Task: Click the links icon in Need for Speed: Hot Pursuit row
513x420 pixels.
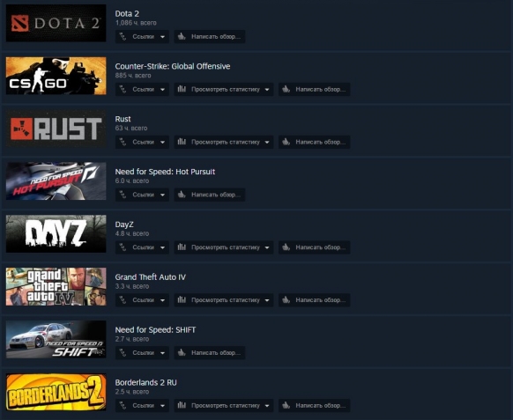Action: [123, 195]
